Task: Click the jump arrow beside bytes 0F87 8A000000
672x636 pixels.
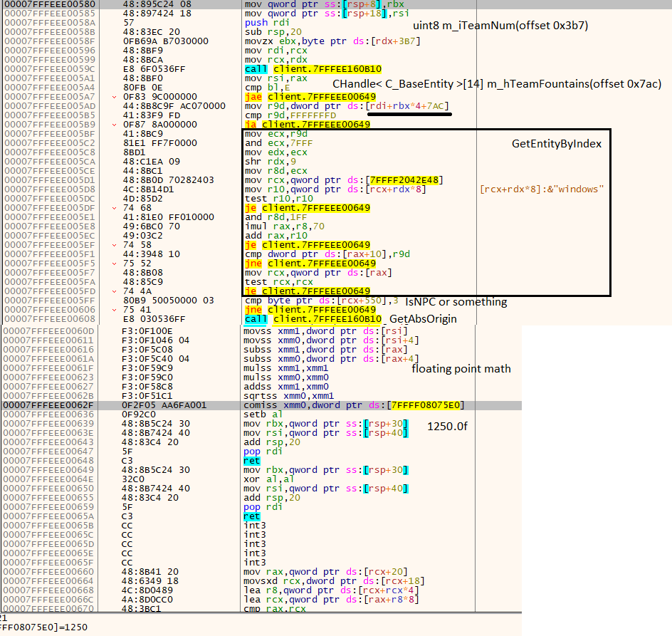Action: pos(115,124)
